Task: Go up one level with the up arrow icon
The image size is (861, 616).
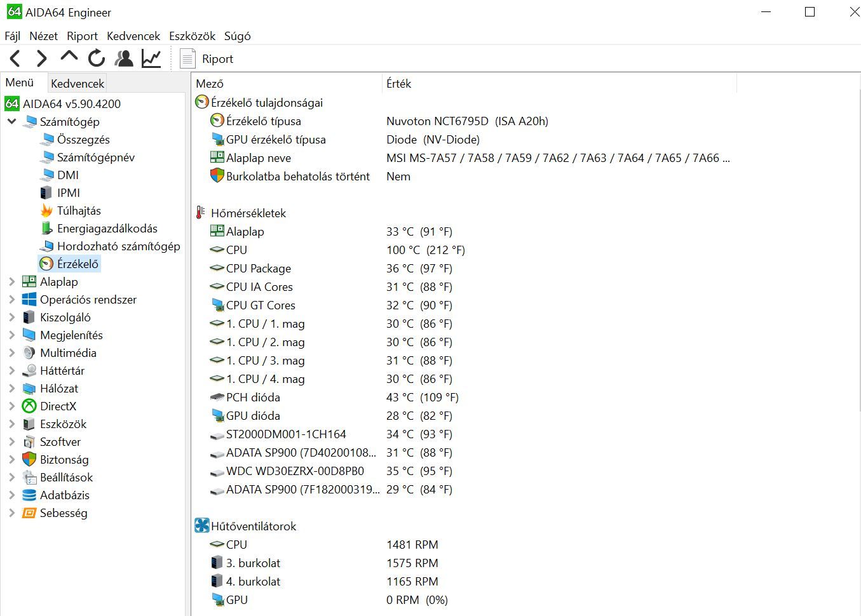Action: coord(69,57)
